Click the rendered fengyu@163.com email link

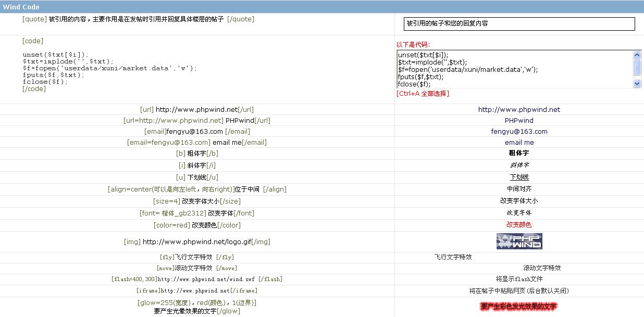[519, 132]
